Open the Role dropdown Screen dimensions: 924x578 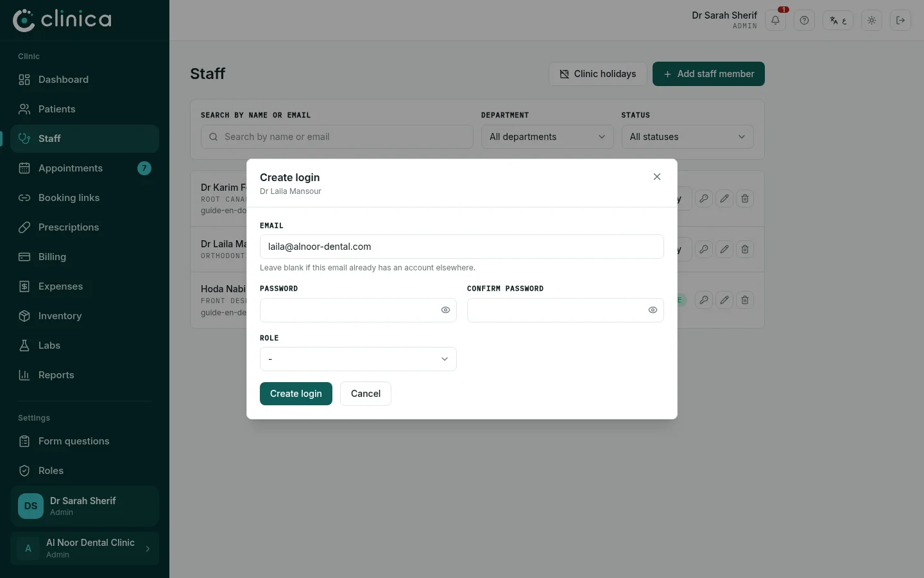(358, 359)
